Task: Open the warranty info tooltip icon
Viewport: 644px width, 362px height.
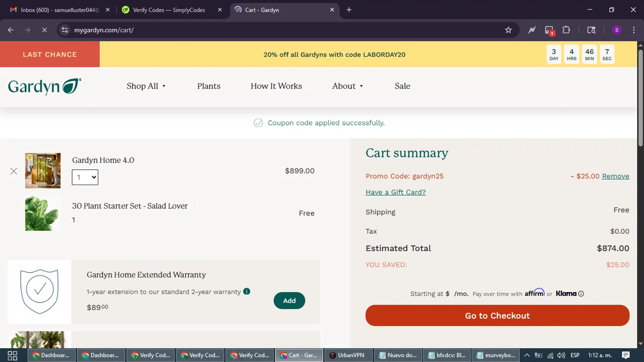Action: tap(246, 291)
